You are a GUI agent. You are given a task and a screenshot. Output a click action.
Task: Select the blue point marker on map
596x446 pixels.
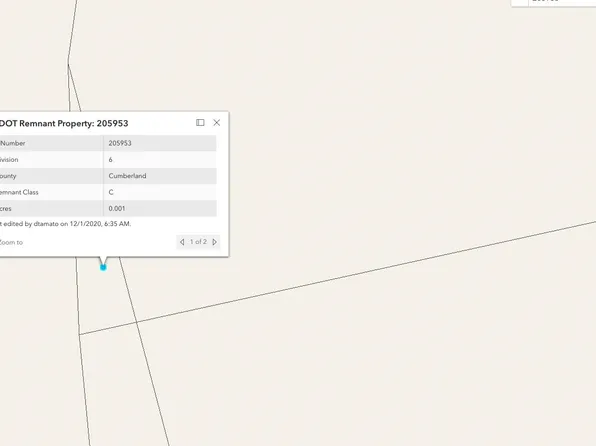tap(103, 268)
